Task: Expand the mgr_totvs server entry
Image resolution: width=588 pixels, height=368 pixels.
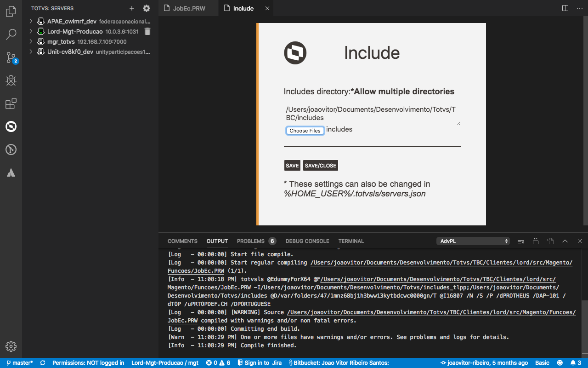Action: tap(30, 41)
